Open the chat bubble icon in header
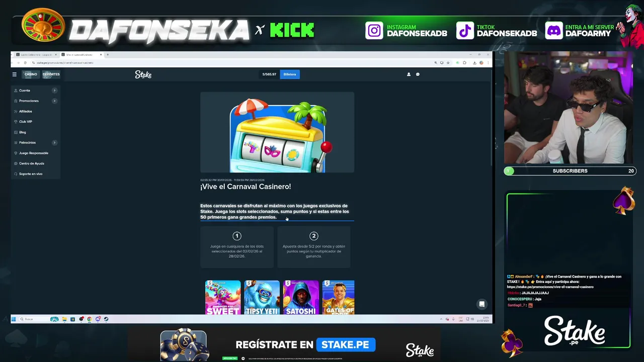Viewport: 644px width, 362px height. (x=418, y=74)
